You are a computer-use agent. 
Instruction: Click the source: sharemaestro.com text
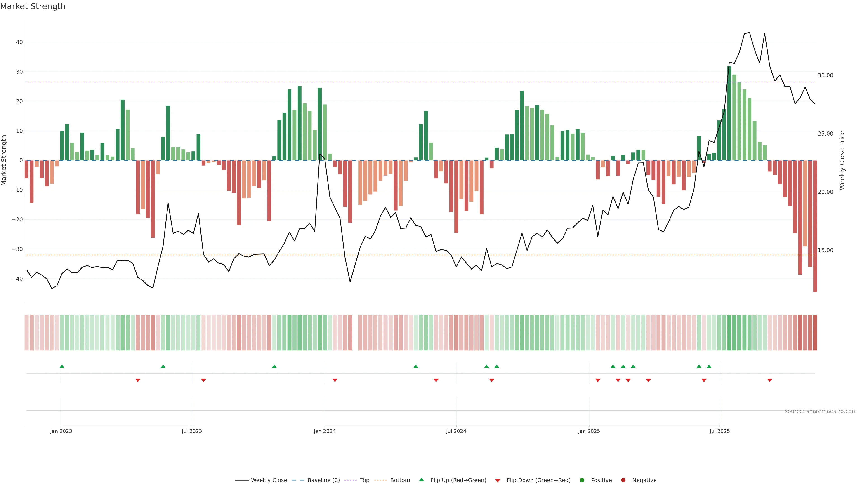tap(821, 411)
